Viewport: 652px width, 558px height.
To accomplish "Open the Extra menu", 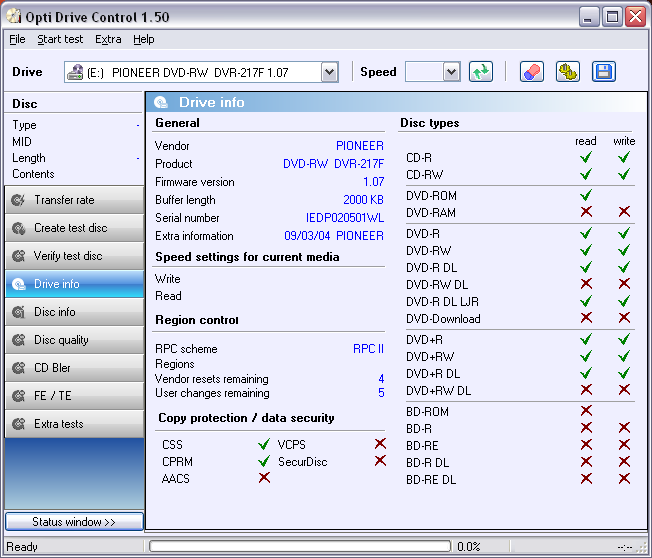I will click(x=108, y=39).
